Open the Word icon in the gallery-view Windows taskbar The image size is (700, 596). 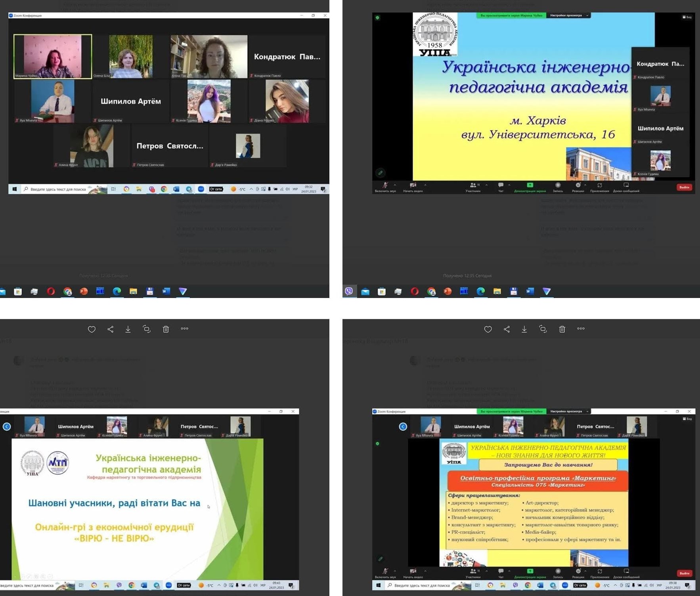click(x=176, y=189)
